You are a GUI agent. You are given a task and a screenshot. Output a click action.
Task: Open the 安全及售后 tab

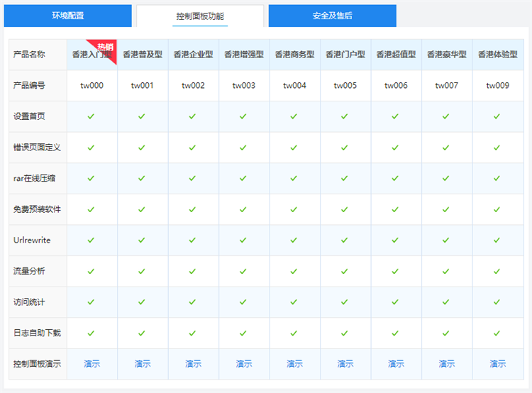click(332, 16)
